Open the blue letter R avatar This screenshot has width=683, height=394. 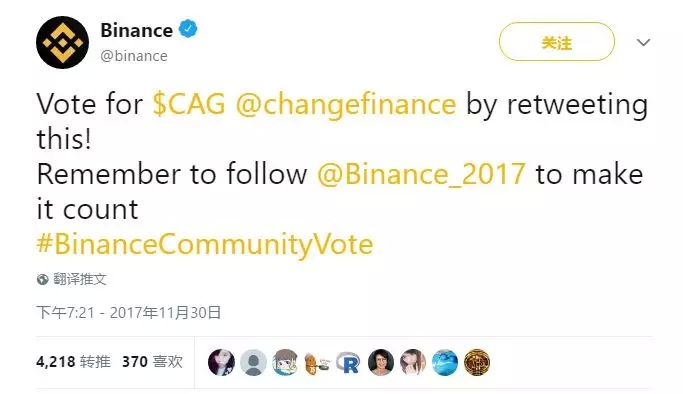348,362
